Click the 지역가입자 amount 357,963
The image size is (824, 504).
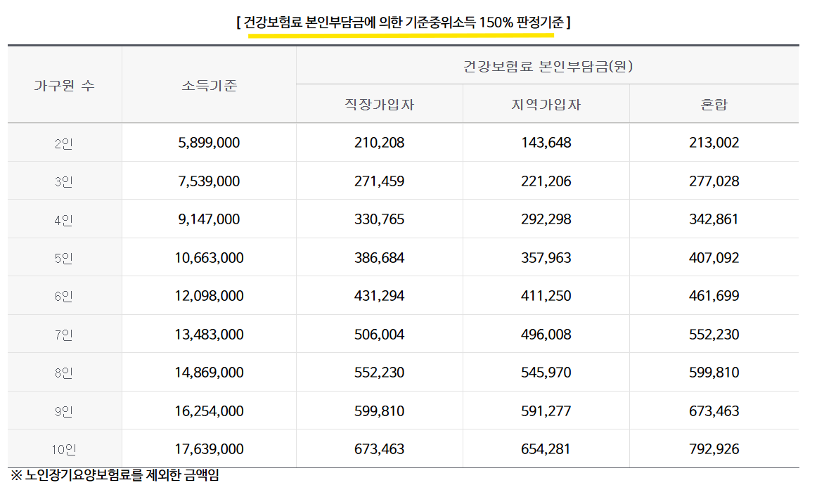pyautogui.click(x=547, y=257)
